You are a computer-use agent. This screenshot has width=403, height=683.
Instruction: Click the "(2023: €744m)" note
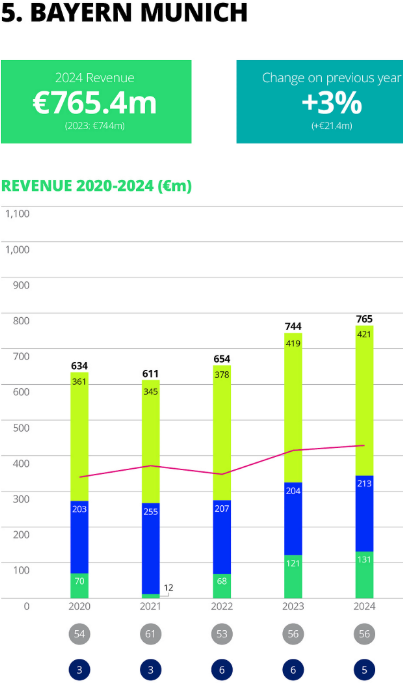95,125
